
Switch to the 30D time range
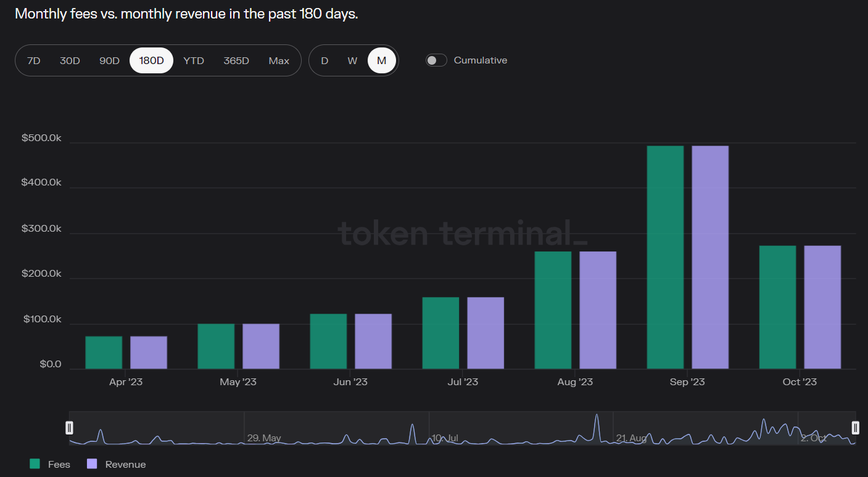[x=70, y=60]
